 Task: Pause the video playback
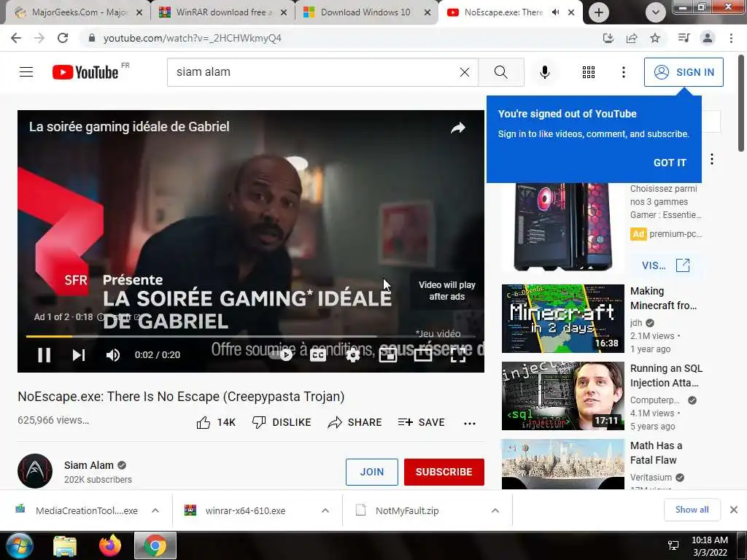[x=44, y=355]
